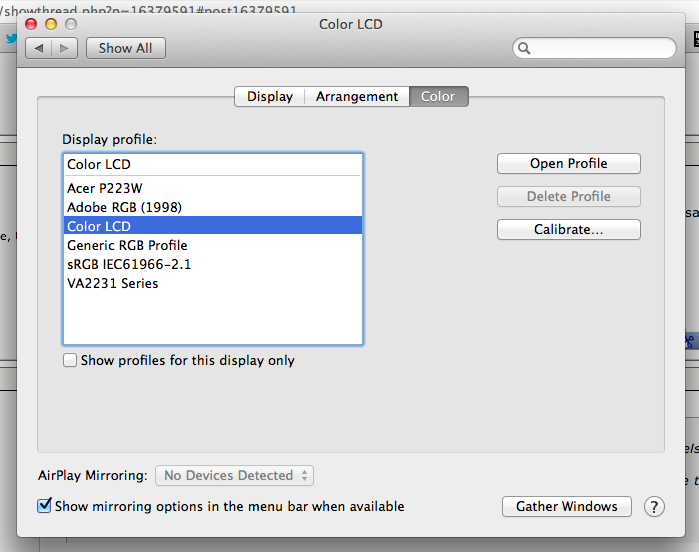Click the Open Profile button

click(x=568, y=164)
